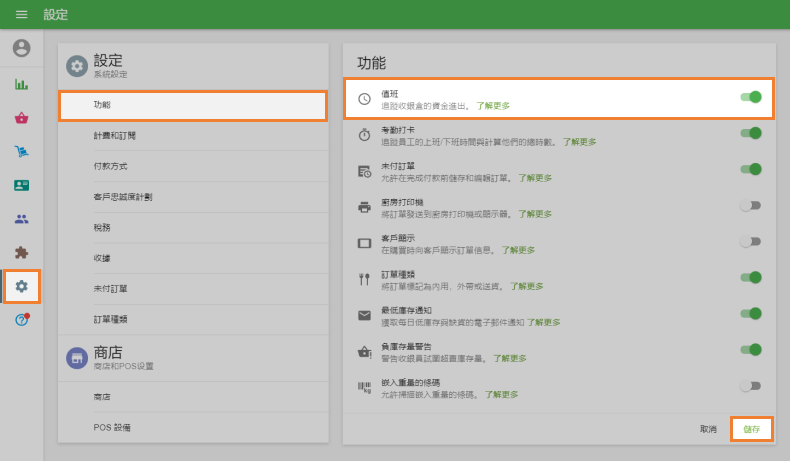Select 功能 in the settings list

tap(193, 105)
